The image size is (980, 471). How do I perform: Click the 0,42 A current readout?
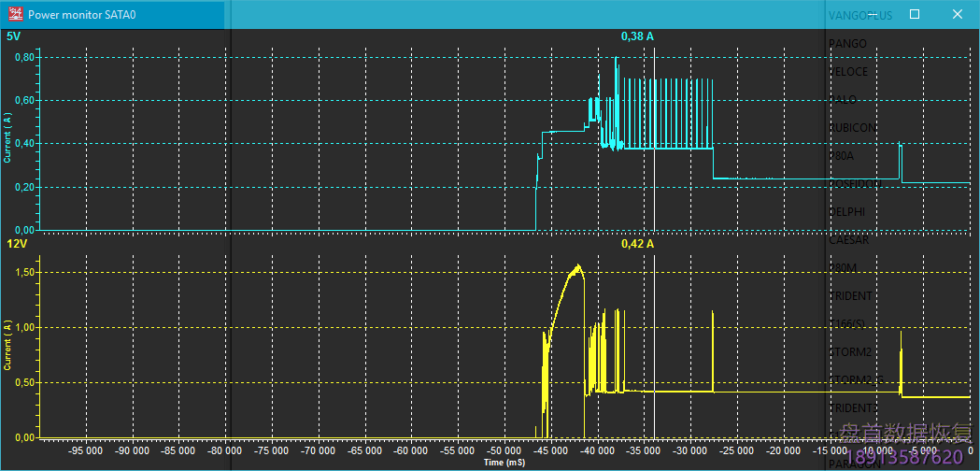(x=637, y=244)
